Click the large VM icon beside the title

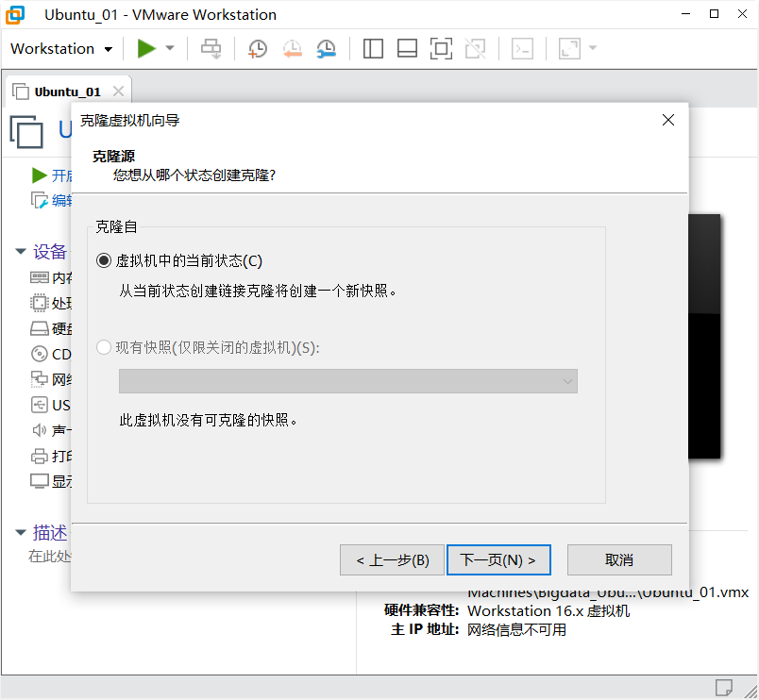26,131
